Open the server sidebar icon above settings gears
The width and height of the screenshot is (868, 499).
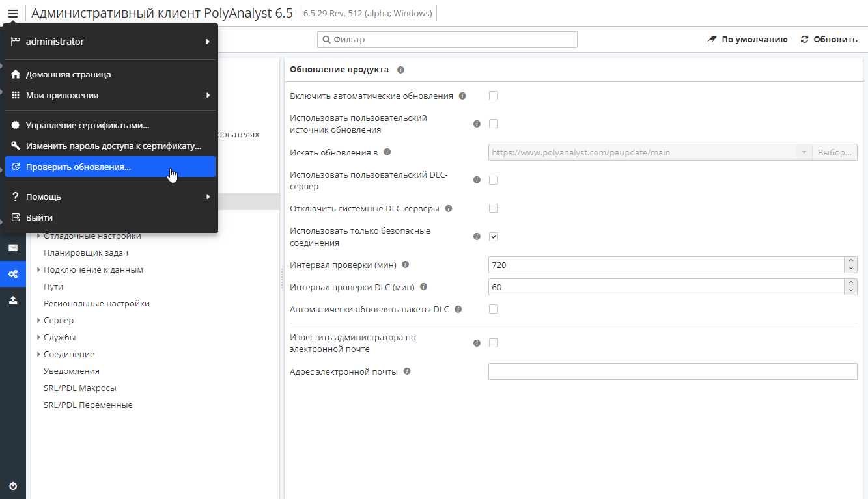[13, 248]
